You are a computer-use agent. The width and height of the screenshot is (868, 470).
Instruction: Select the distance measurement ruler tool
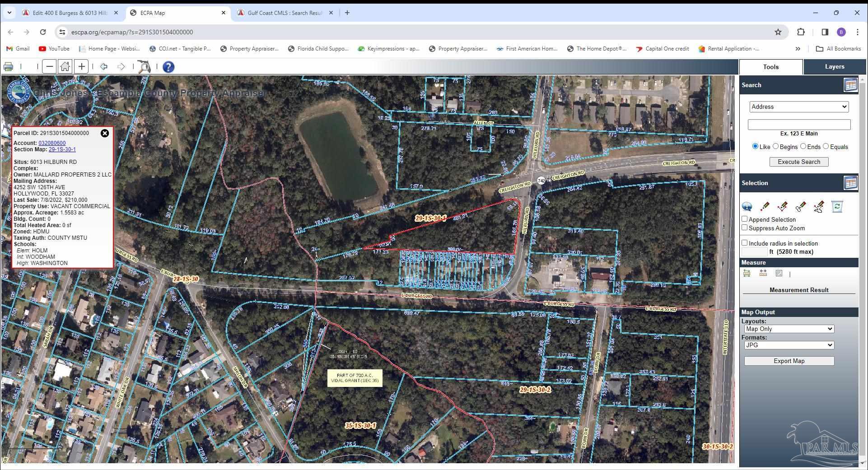pos(763,274)
